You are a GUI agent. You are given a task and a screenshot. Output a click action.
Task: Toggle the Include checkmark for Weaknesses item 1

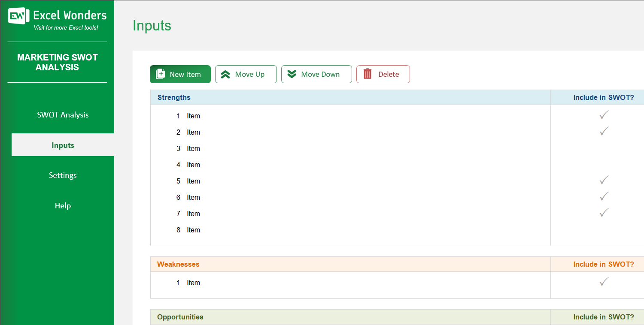(x=604, y=282)
